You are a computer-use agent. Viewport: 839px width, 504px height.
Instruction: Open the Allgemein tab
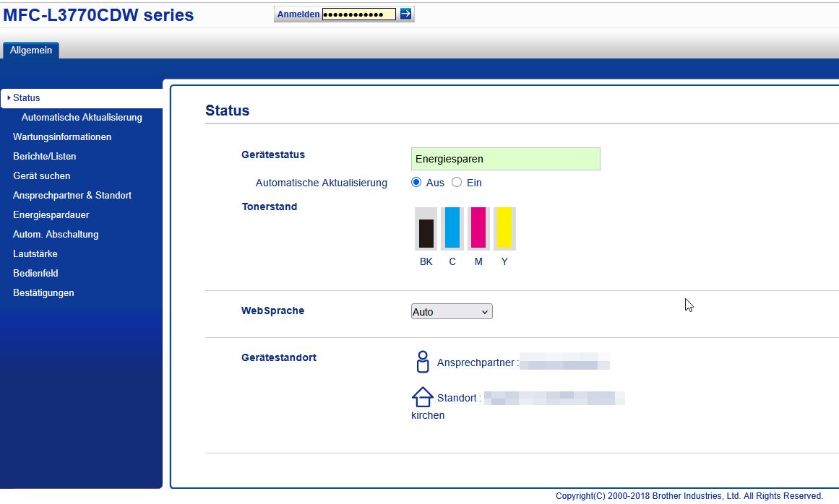point(31,51)
